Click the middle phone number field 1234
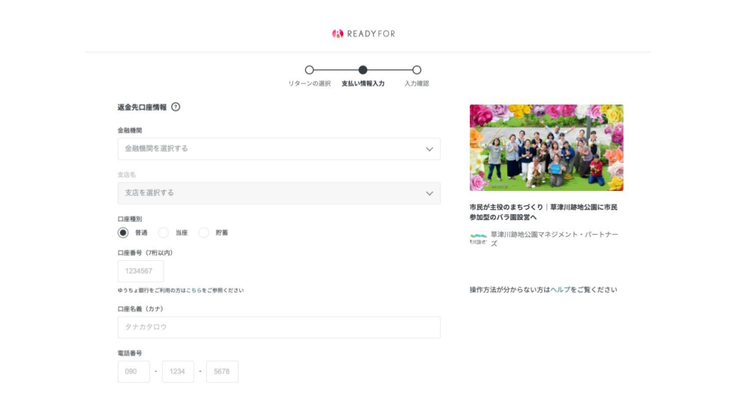The image size is (736, 414). point(178,371)
